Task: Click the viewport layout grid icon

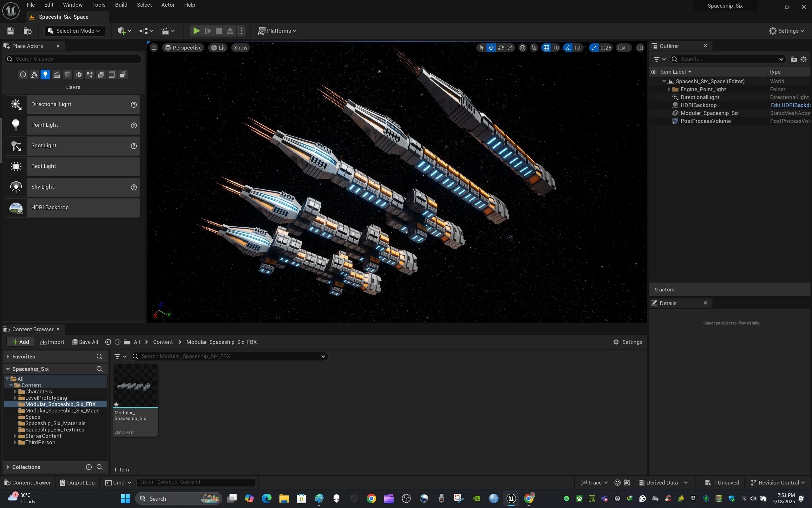Action: 640,48
